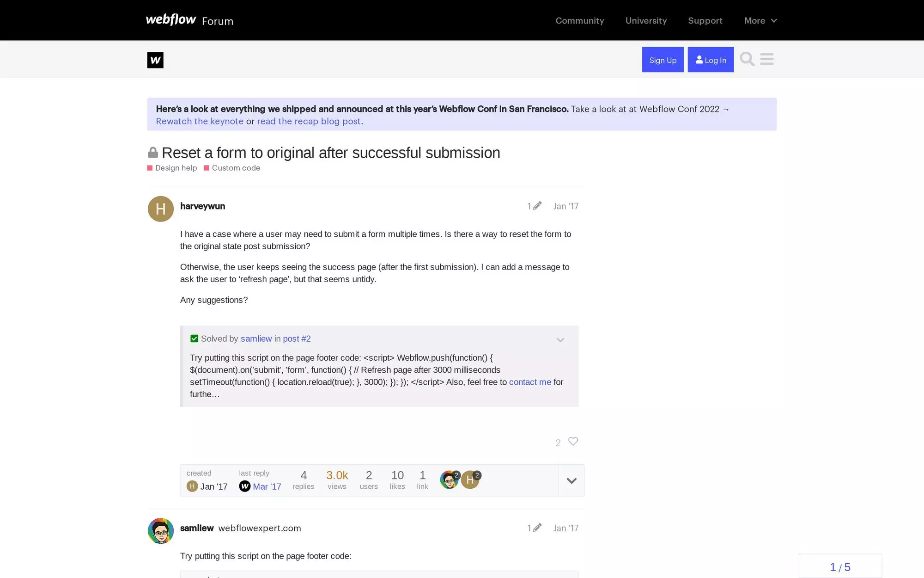Open the Community menu item
This screenshot has width=924, height=578.
click(x=580, y=21)
